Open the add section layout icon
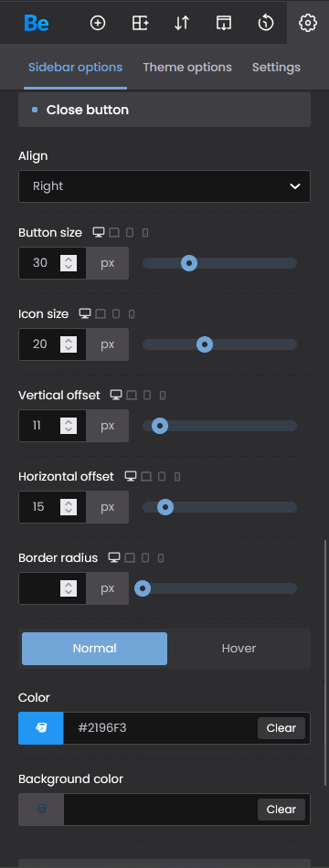 pyautogui.click(x=140, y=23)
